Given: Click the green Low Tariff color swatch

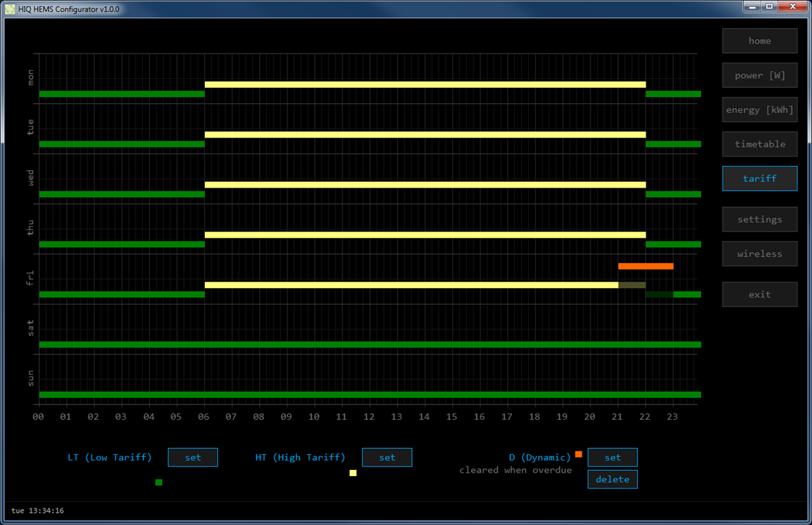Looking at the screenshot, I should 159,482.
